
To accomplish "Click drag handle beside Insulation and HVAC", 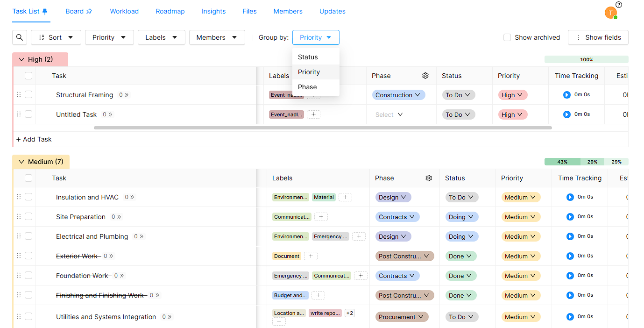I will 19,197.
